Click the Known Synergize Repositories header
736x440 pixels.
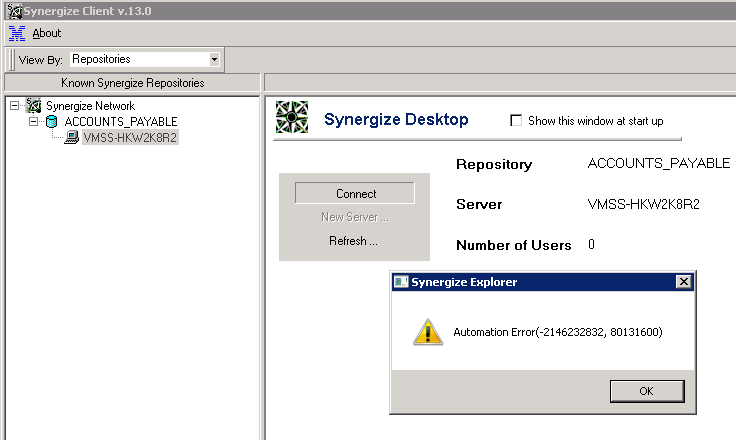click(132, 83)
